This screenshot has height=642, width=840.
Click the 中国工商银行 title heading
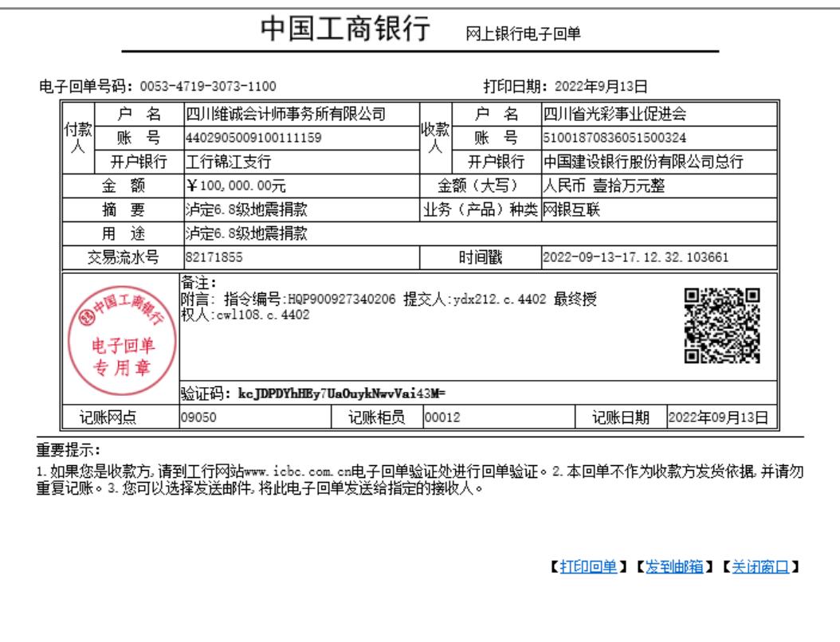coord(345,29)
